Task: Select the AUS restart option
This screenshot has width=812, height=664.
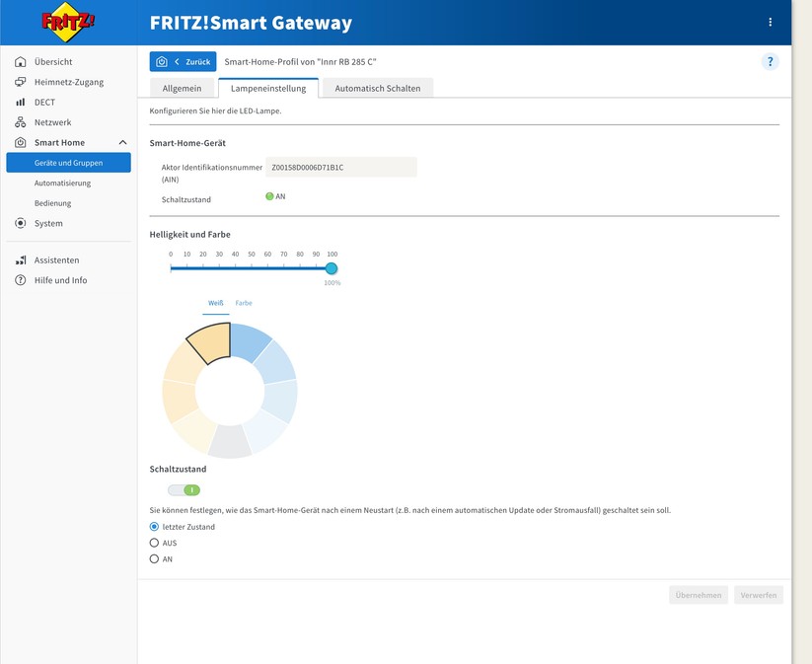Action: point(154,543)
